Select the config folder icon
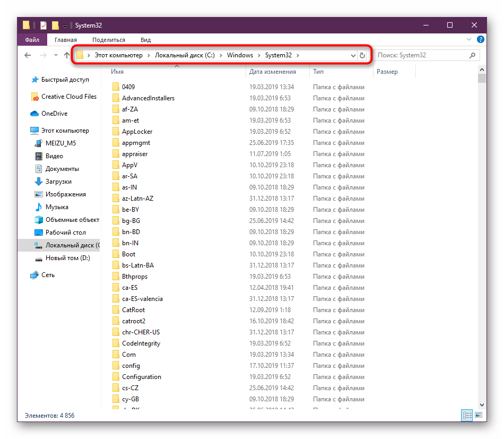The image size is (504, 439). pos(116,366)
